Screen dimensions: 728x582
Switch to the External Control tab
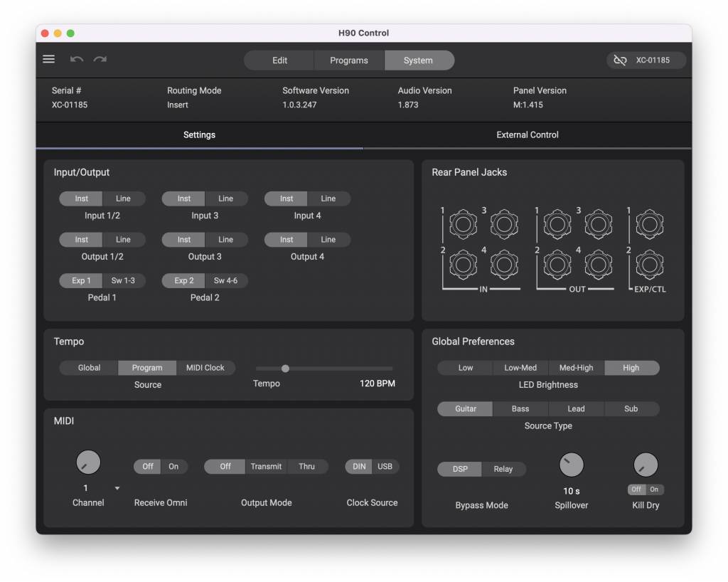pos(527,134)
